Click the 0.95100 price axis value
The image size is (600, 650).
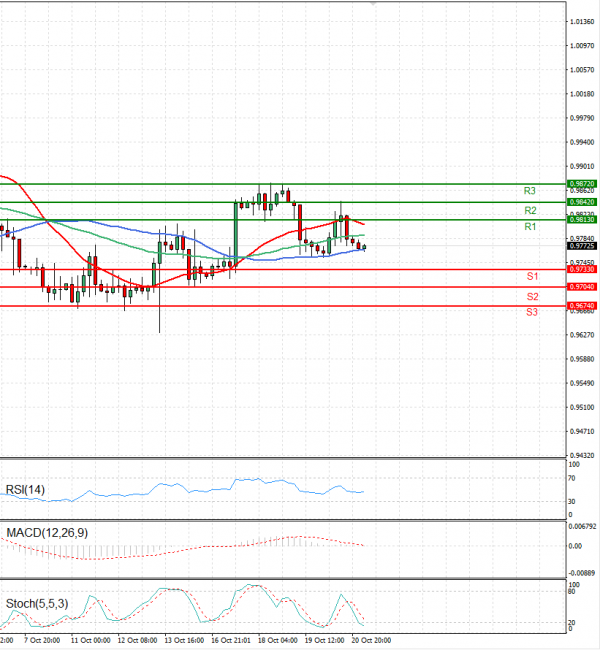(582, 407)
